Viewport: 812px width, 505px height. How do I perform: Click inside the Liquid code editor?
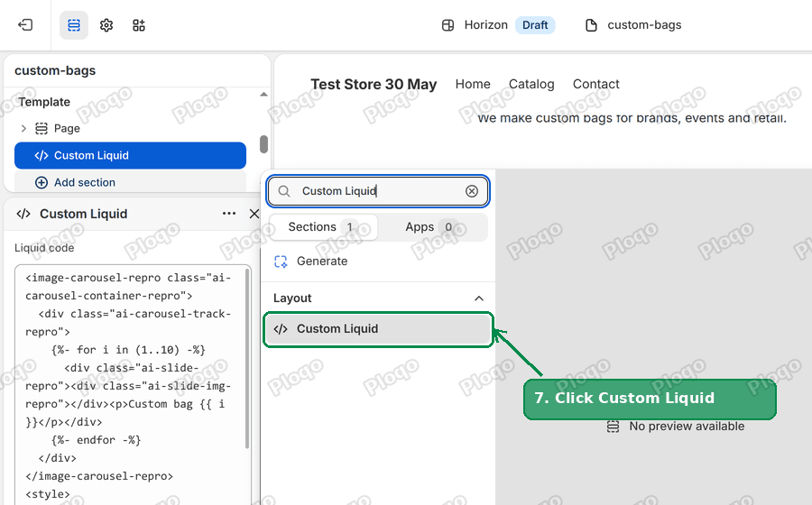click(133, 385)
